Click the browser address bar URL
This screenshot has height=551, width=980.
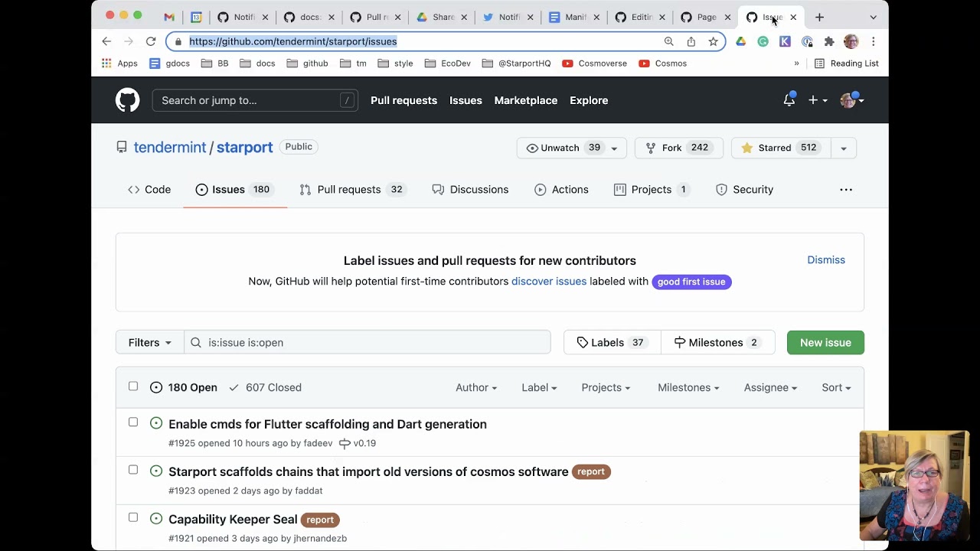tap(293, 41)
